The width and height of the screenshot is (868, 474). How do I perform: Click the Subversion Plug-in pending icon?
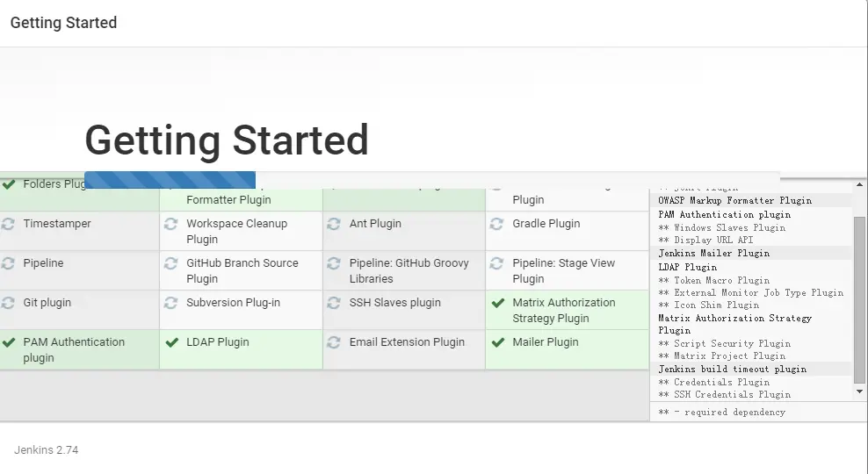tap(170, 303)
